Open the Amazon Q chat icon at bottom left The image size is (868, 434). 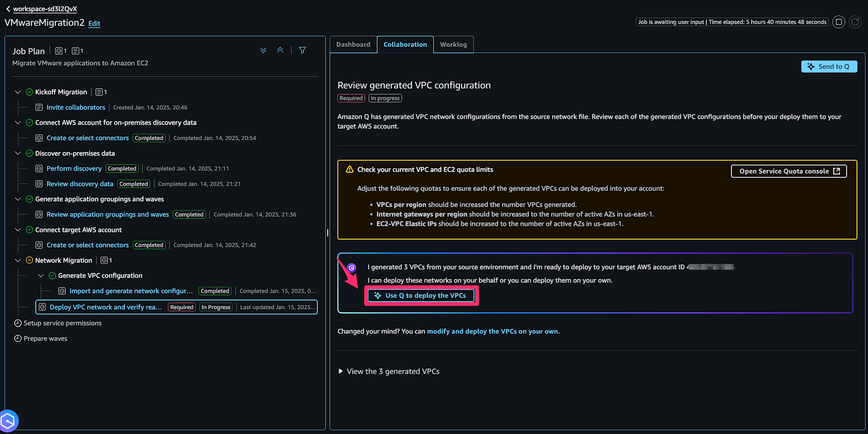coord(8,421)
